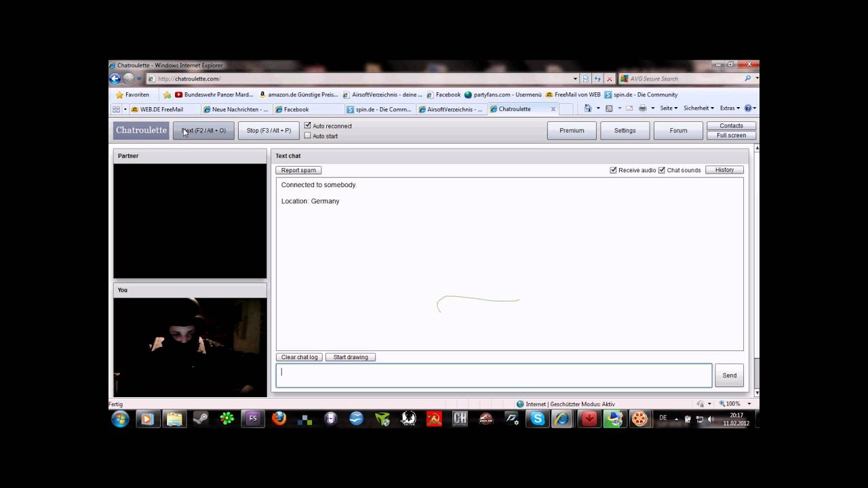The image size is (868, 488).
Task: Click the AVG Secure Search field
Action: point(685,79)
